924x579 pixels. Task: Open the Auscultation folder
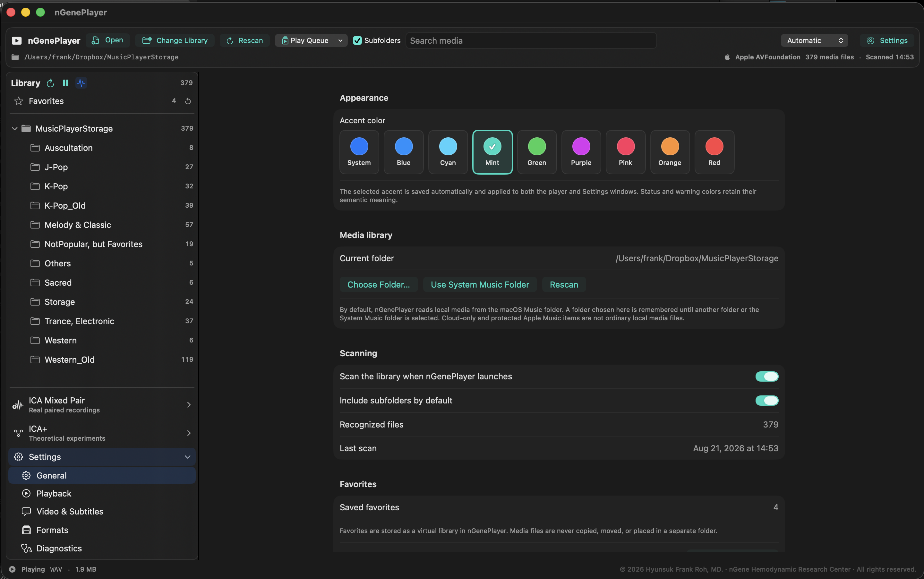(102, 148)
